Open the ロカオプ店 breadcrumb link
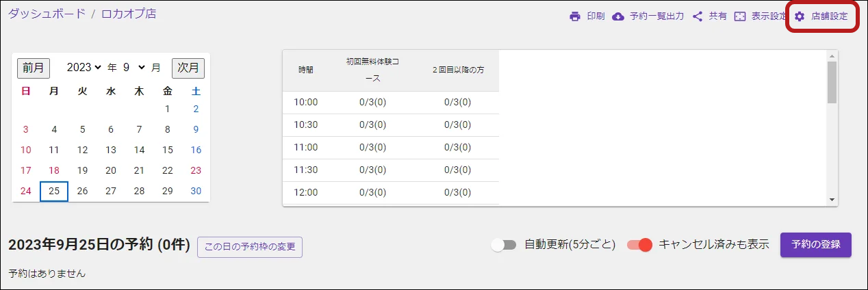Screen dimensions: 868x290 pyautogui.click(x=129, y=14)
